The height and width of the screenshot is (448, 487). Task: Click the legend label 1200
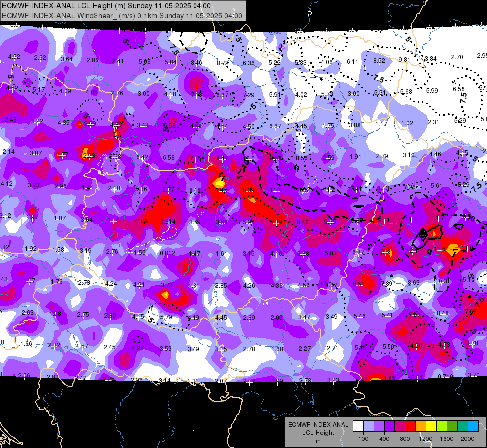tap(426, 439)
